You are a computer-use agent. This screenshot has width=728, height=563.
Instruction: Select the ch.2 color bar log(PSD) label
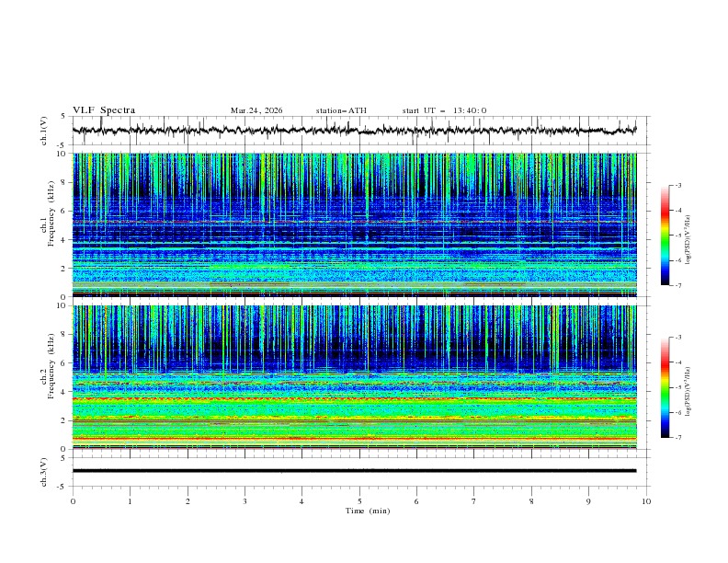tap(688, 392)
